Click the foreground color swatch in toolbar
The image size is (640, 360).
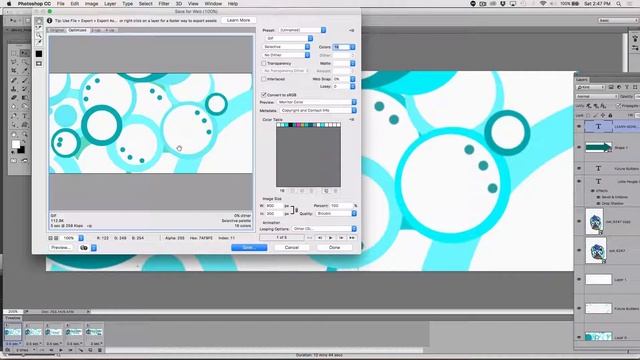(x=16, y=144)
